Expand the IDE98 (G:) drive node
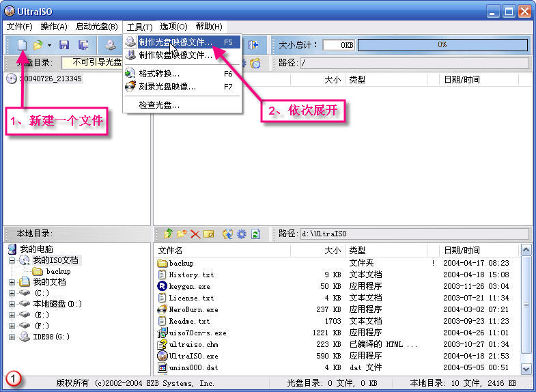This screenshot has width=536, height=392. pyautogui.click(x=12, y=337)
